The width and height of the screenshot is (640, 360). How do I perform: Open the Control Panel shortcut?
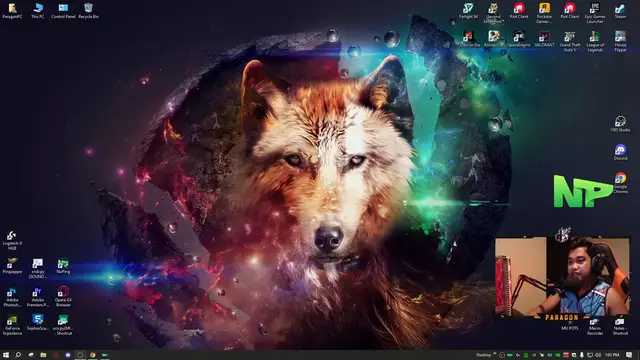click(x=63, y=11)
